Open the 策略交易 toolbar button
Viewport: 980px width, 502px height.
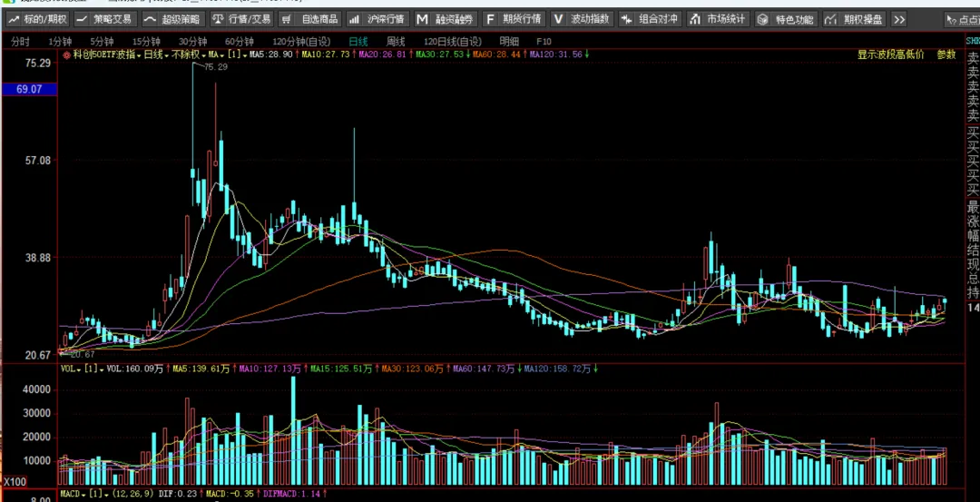[105, 19]
